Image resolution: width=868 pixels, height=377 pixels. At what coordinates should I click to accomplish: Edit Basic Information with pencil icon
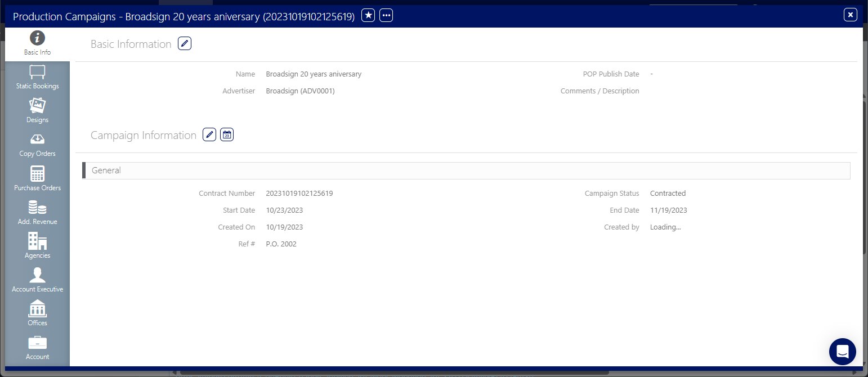185,43
